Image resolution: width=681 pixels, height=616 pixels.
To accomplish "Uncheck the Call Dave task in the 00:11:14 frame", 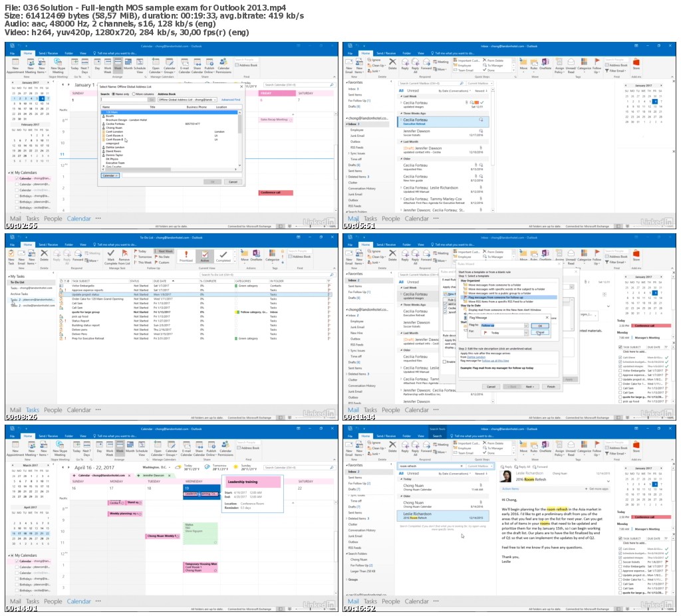I will tap(620, 358).
